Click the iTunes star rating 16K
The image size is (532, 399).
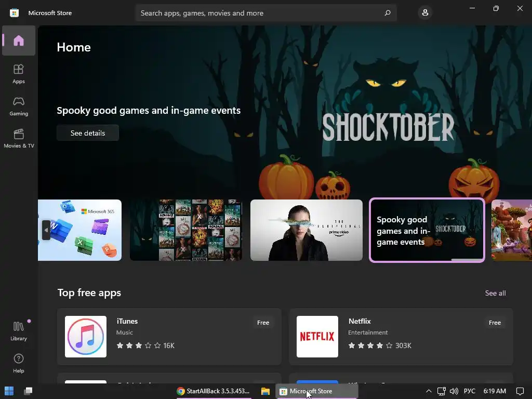(145, 345)
